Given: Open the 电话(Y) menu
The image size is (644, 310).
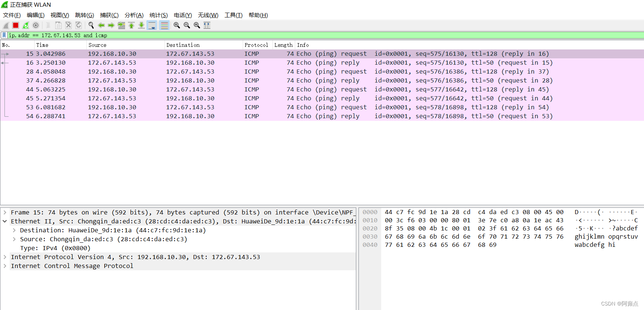Looking at the screenshot, I should 183,15.
